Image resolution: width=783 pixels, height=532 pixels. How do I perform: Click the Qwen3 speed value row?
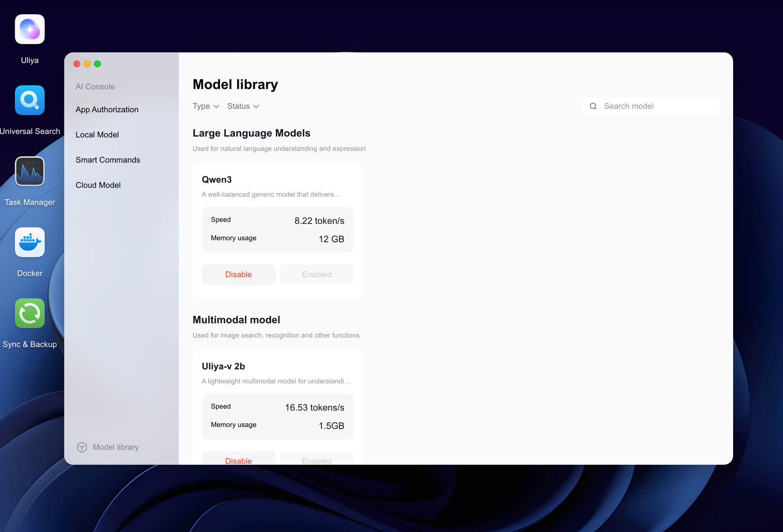click(277, 220)
